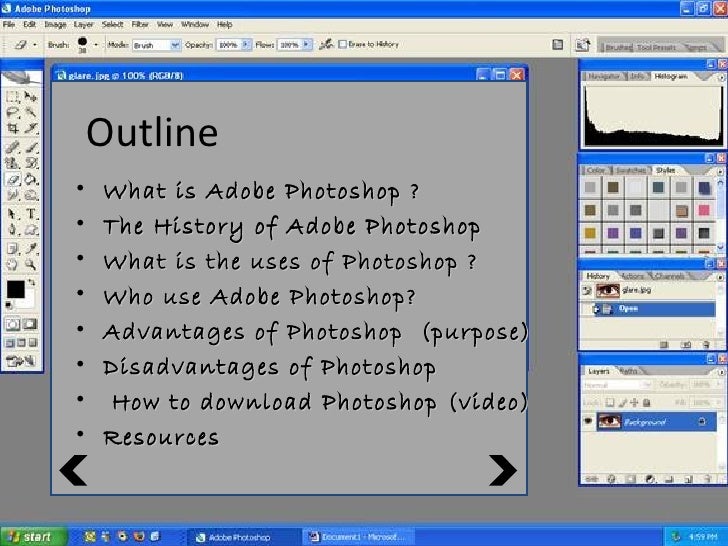Viewport: 728px width, 546px height.
Task: Open the Filter menu
Action: coord(140,24)
